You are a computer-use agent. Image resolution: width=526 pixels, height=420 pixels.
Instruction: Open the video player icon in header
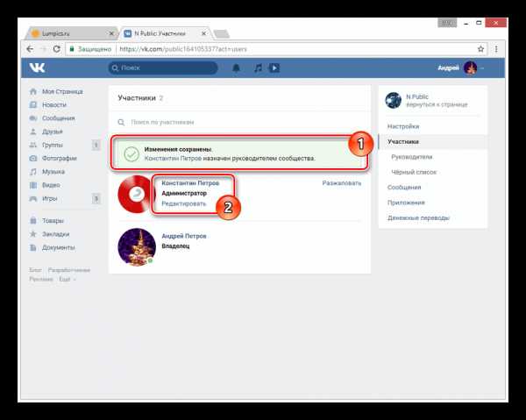pyautogui.click(x=274, y=68)
